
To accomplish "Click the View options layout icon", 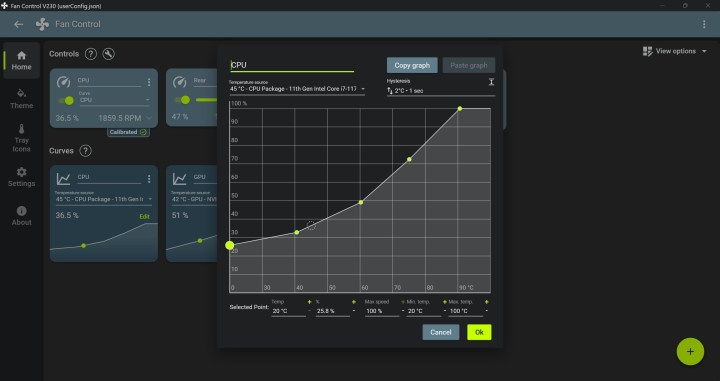I will tap(647, 51).
